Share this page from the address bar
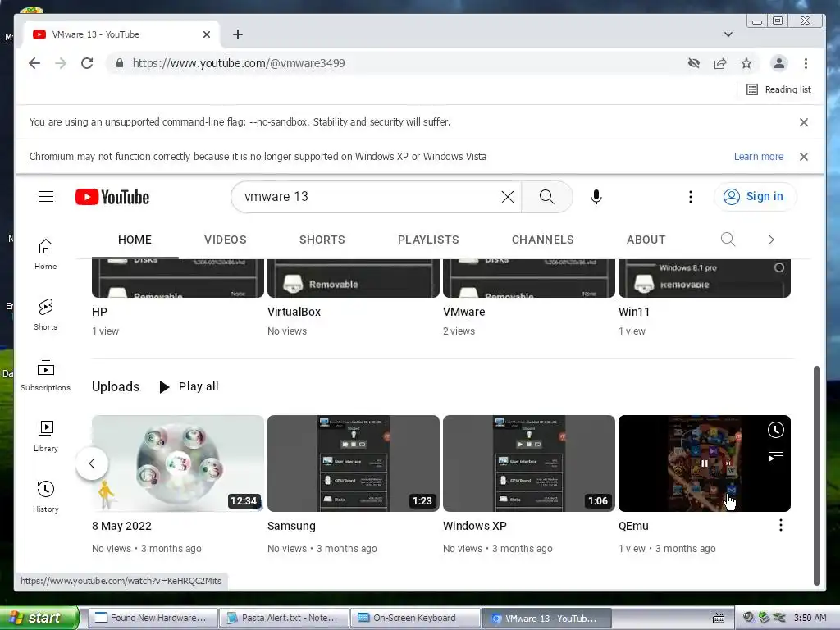 pyautogui.click(x=720, y=63)
